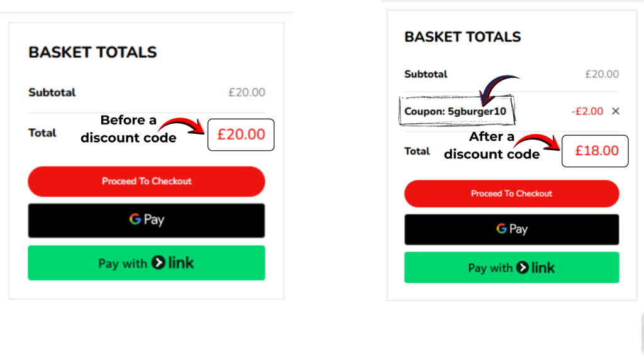This screenshot has width=644, height=362.
Task: Click the -£2.00 discount amount
Action: [x=587, y=111]
